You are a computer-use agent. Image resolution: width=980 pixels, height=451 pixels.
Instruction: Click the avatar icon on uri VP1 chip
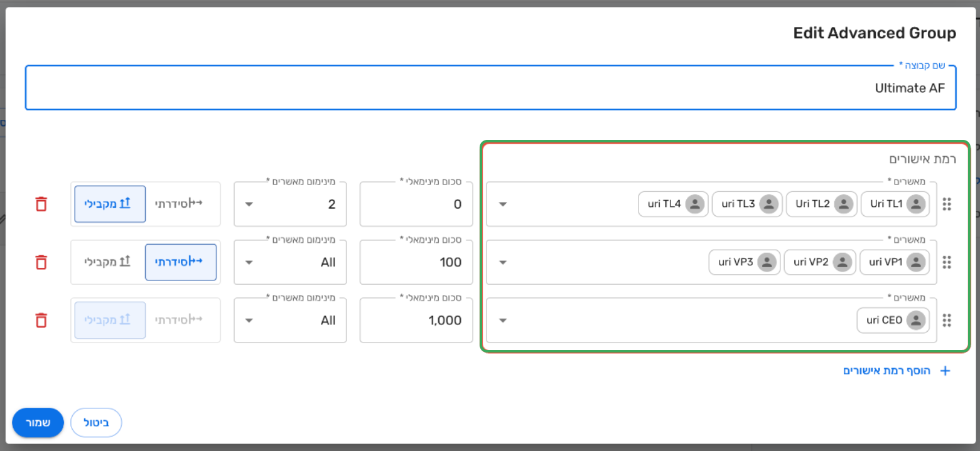[917, 262]
